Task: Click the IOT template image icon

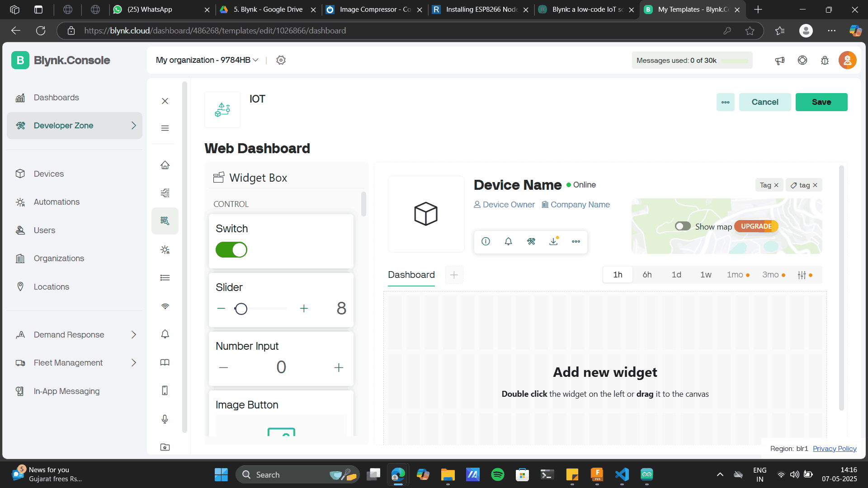Action: pyautogui.click(x=222, y=110)
